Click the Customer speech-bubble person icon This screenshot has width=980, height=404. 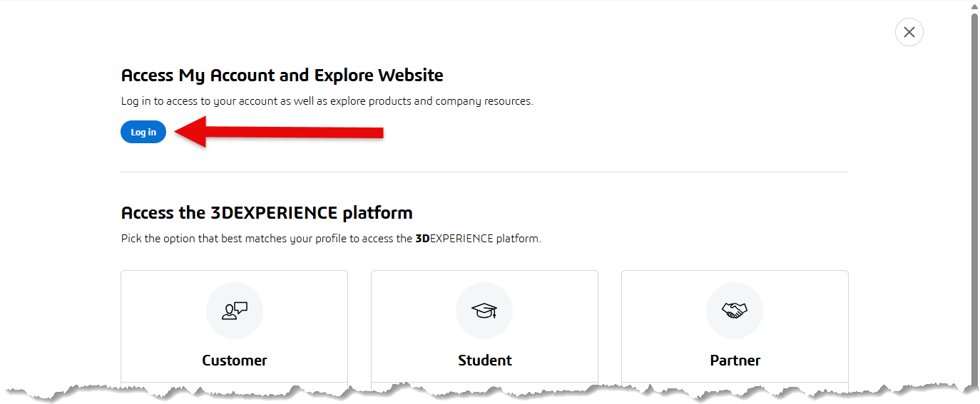235,311
